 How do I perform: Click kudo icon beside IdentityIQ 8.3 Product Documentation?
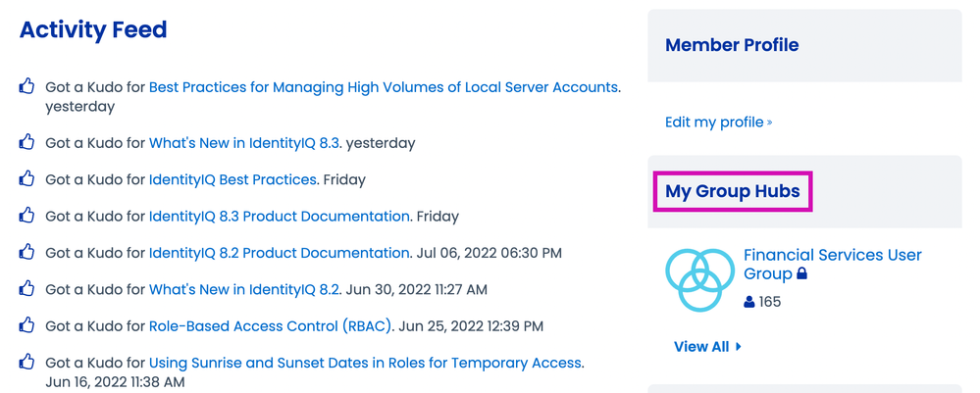point(27,216)
